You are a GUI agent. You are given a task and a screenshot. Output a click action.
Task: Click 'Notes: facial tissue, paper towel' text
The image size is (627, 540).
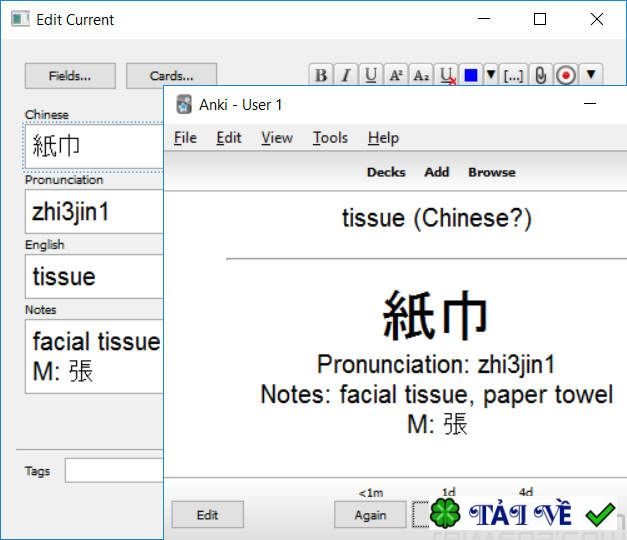(x=437, y=394)
